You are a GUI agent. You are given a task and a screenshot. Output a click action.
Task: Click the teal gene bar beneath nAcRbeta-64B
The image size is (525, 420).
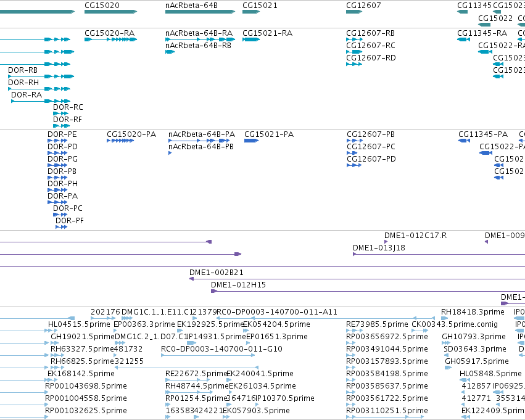pos(200,12)
